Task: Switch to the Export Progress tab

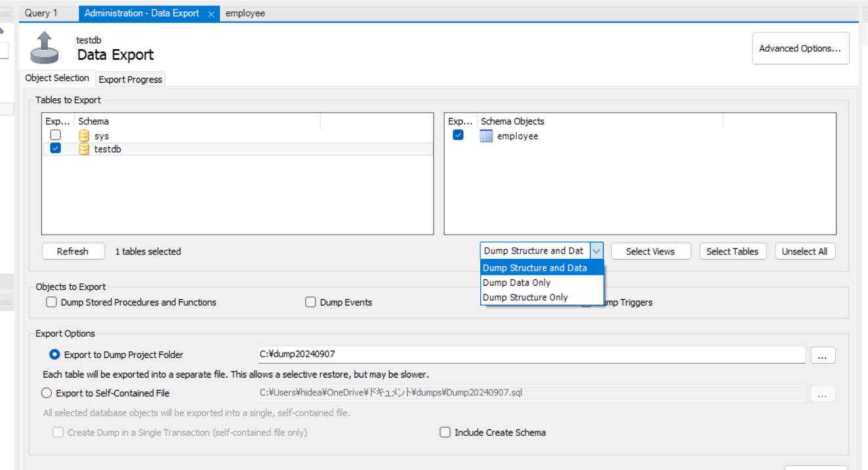Action: point(130,79)
